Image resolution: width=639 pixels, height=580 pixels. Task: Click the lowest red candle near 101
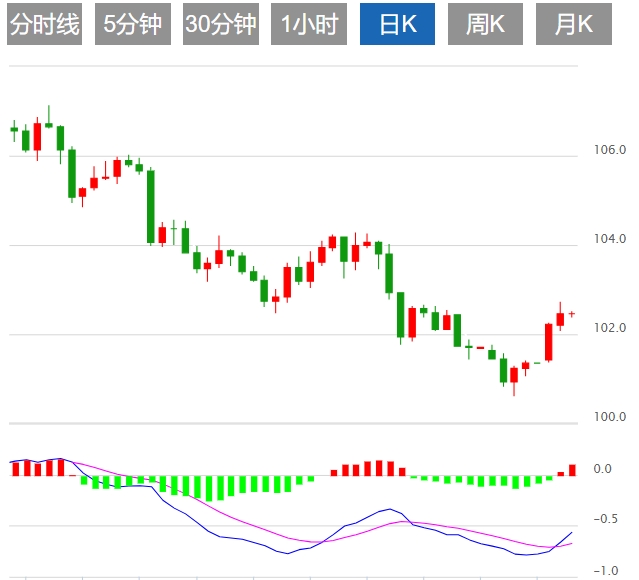pos(514,375)
